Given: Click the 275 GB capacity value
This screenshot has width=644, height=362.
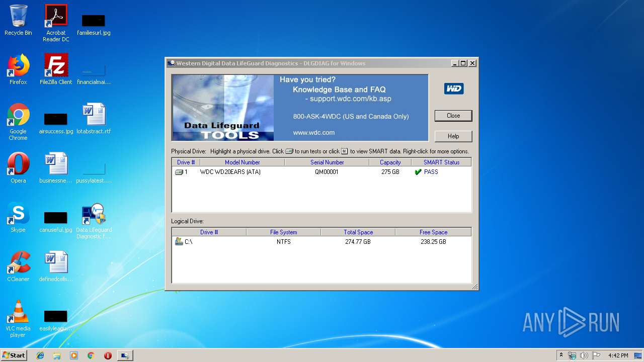Looking at the screenshot, I should click(x=390, y=172).
